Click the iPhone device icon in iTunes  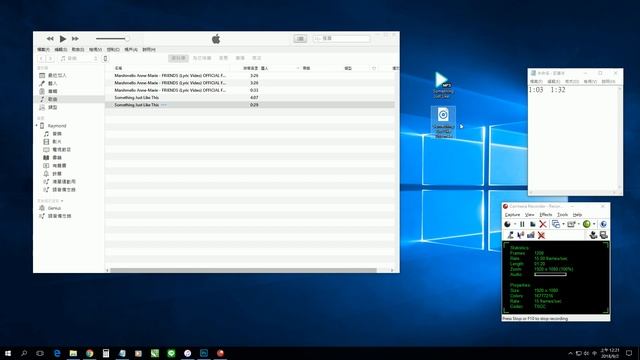tap(105, 59)
